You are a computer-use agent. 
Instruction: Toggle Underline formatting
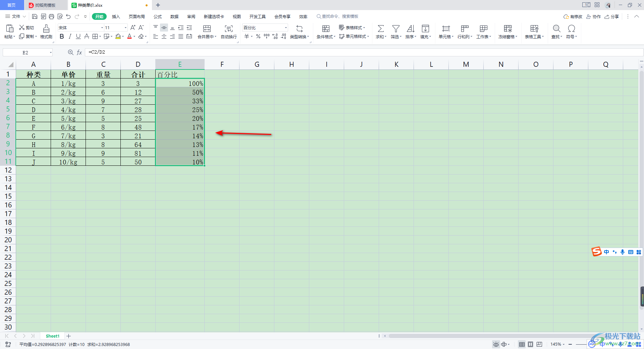coord(78,36)
